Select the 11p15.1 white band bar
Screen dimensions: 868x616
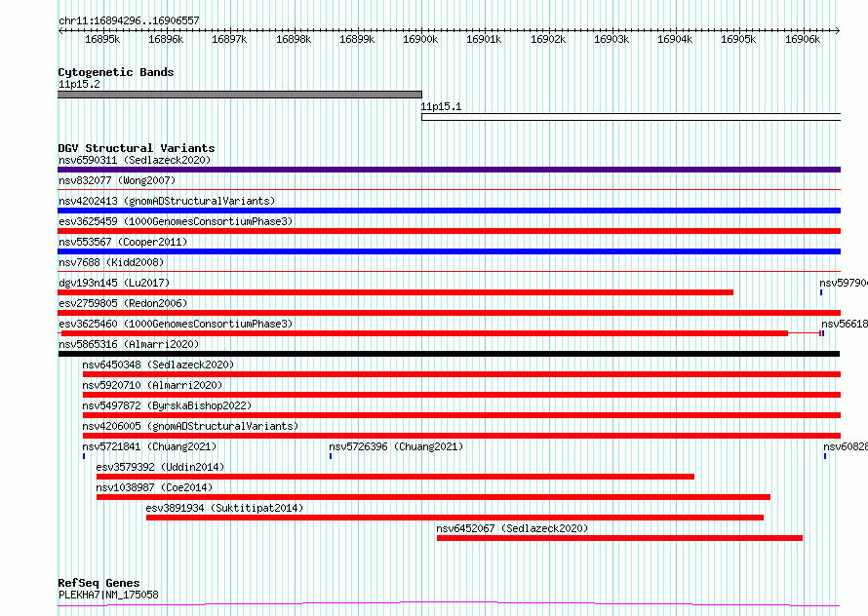631,117
